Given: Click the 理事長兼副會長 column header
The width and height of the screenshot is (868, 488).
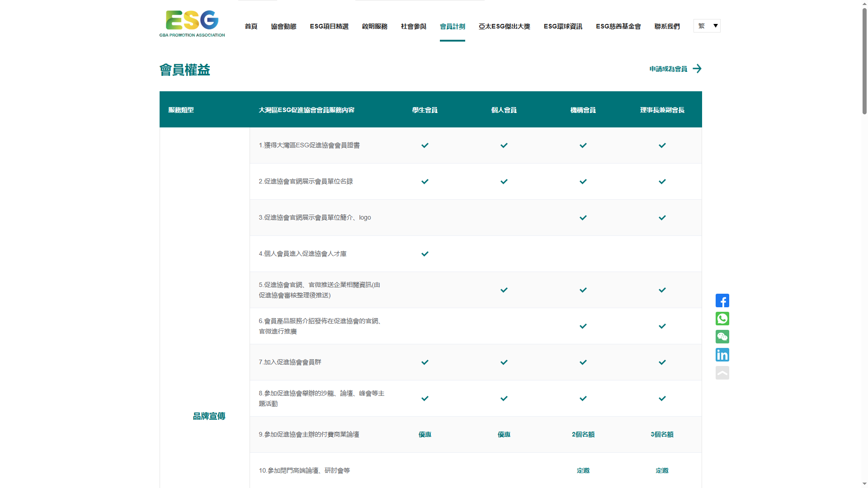Looking at the screenshot, I should click(662, 110).
